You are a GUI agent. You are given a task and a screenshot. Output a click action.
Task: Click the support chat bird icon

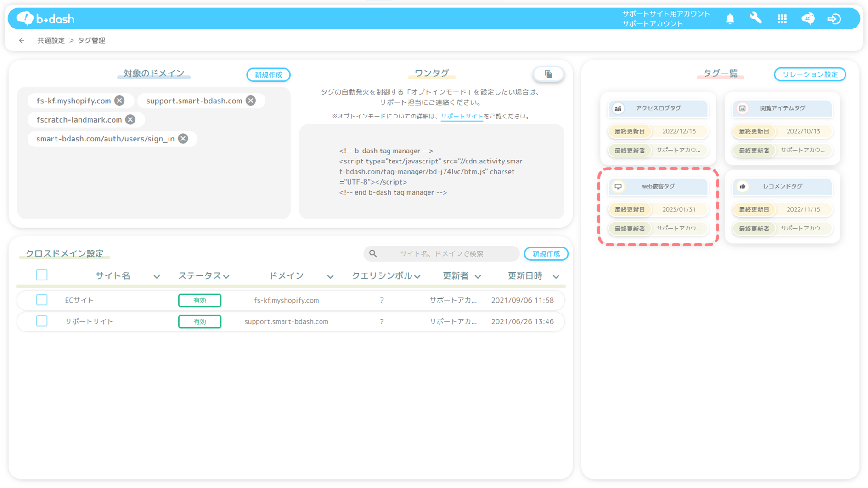(808, 19)
